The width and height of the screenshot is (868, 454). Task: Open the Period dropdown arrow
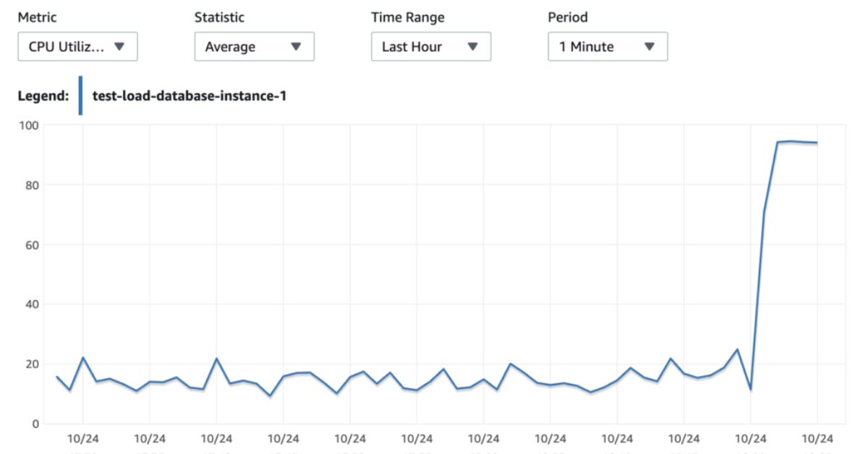(x=650, y=46)
